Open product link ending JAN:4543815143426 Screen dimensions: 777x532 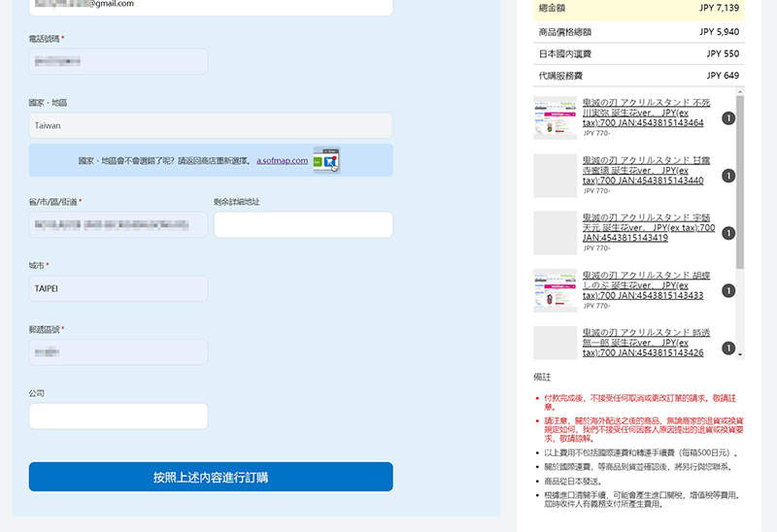click(x=646, y=343)
